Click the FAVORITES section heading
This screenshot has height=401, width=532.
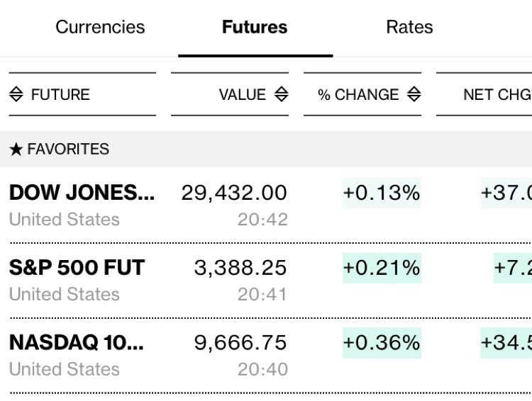tap(68, 149)
